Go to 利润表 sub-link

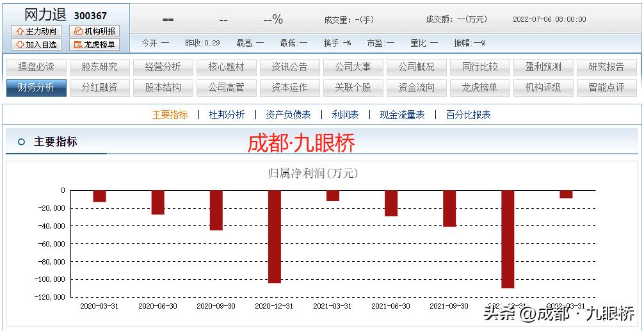pyautogui.click(x=346, y=115)
